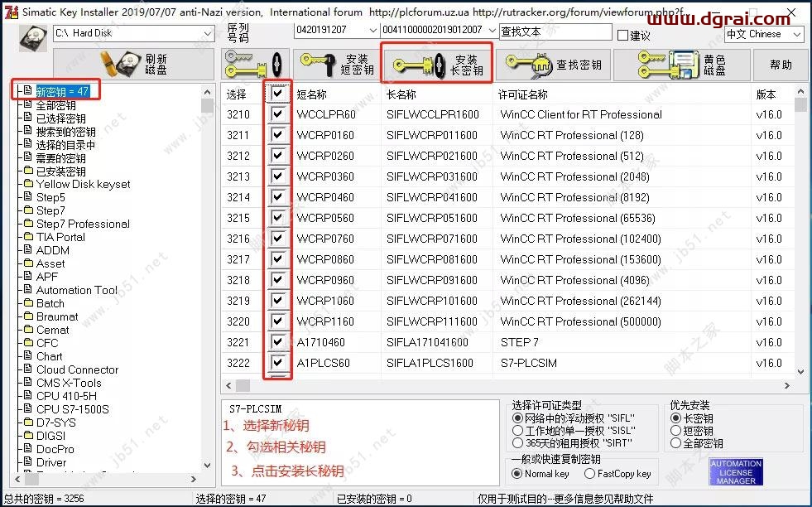Viewport: 812px width, 507px height.
Task: Uncheck row 3213 WCRP0360 checkbox
Action: pos(277,176)
